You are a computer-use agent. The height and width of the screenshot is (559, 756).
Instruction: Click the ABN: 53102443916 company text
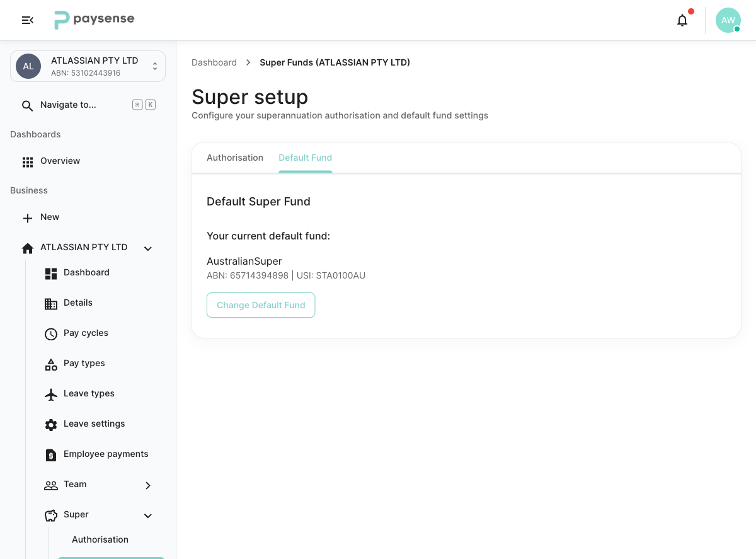tap(86, 73)
